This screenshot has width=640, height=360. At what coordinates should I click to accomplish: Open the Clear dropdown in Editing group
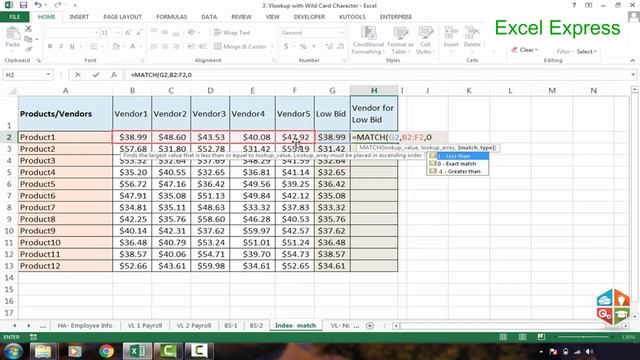point(525,50)
